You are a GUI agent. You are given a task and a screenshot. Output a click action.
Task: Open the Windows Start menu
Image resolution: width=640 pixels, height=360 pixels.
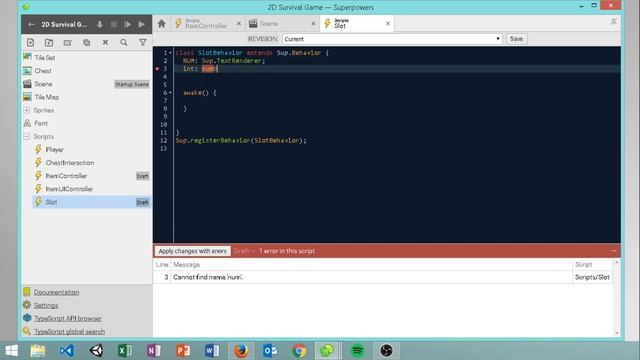(x=11, y=351)
